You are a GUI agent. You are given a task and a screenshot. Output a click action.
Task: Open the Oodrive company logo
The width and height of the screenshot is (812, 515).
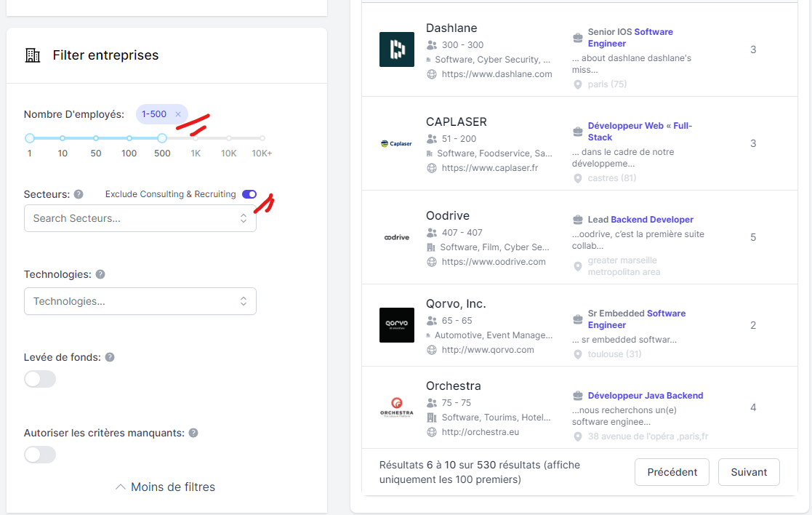(x=397, y=237)
